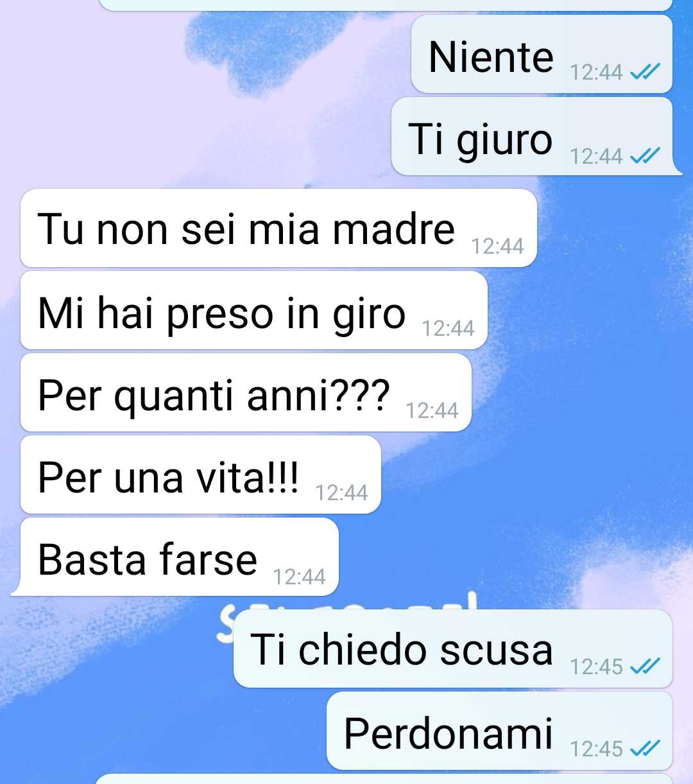
Task: Tap the partially visible bubble at the bottom
Action: pyautogui.click(x=384, y=779)
